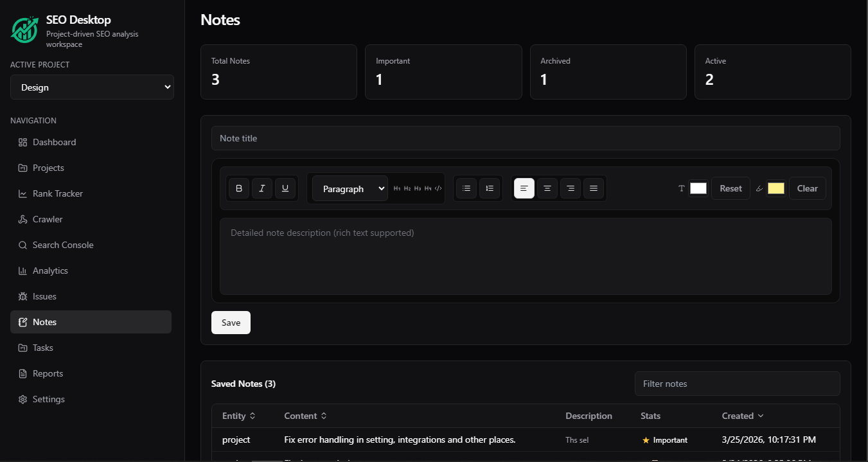Open the yellow highlight color swatch
The image size is (868, 462).
[x=776, y=188]
